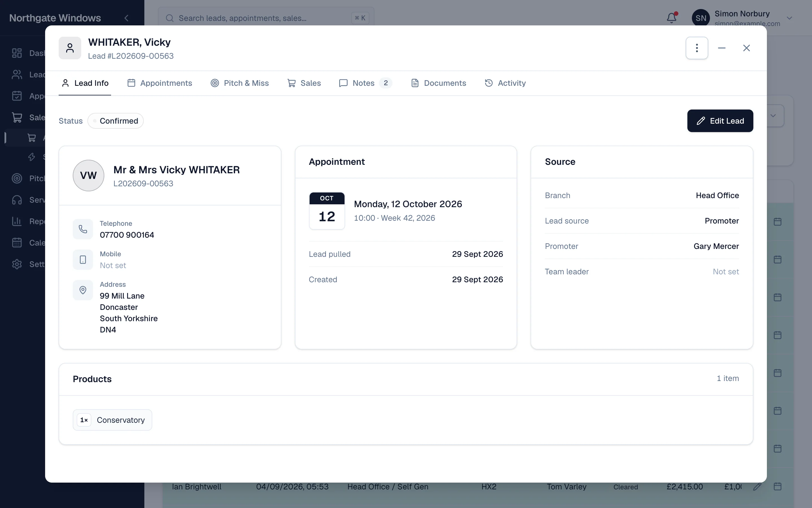Click the OCT 12 date tile

click(x=327, y=211)
